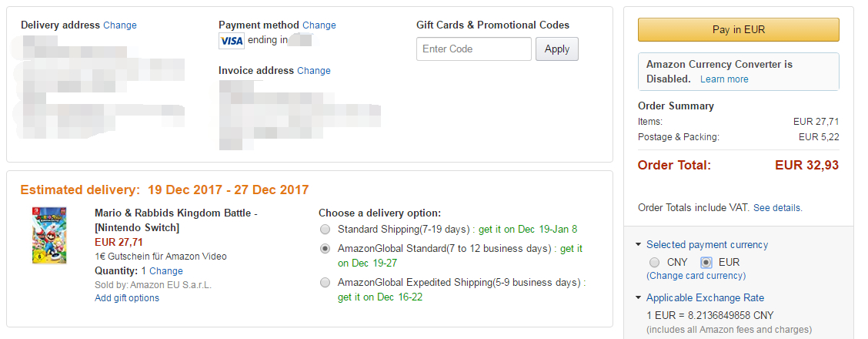
Task: Open Learn more about Currency Converter
Action: pos(724,79)
